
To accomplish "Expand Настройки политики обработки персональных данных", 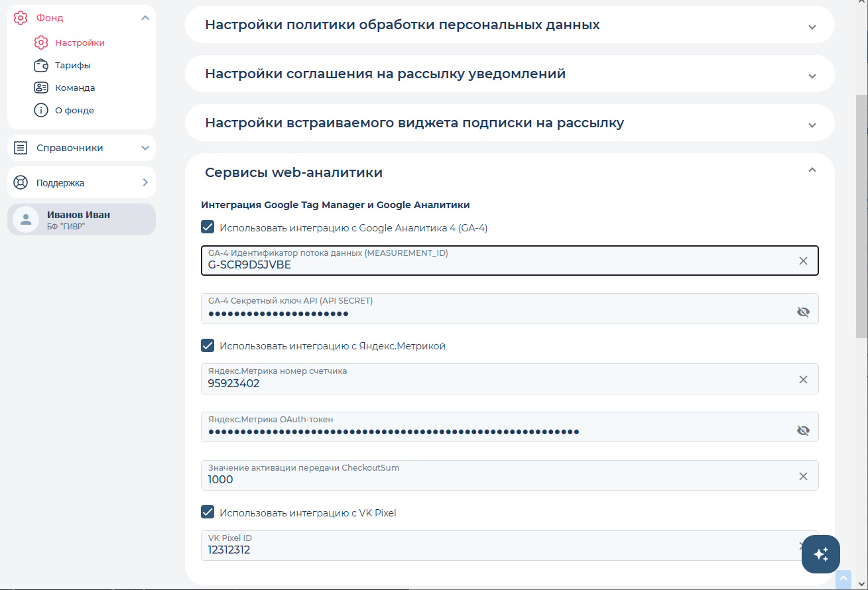I will pos(812,27).
